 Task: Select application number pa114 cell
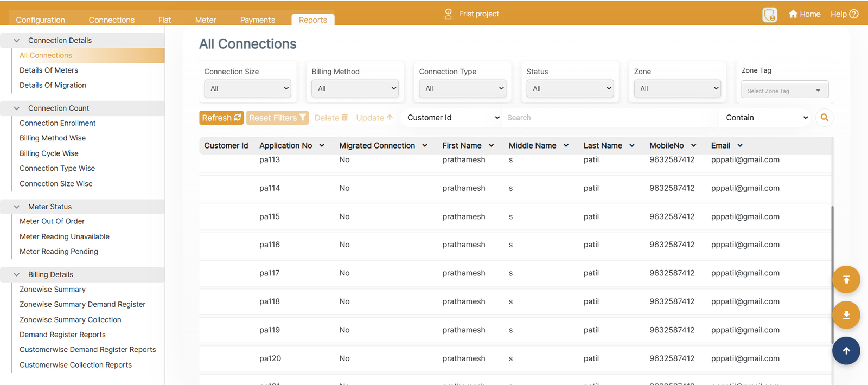[x=270, y=188]
